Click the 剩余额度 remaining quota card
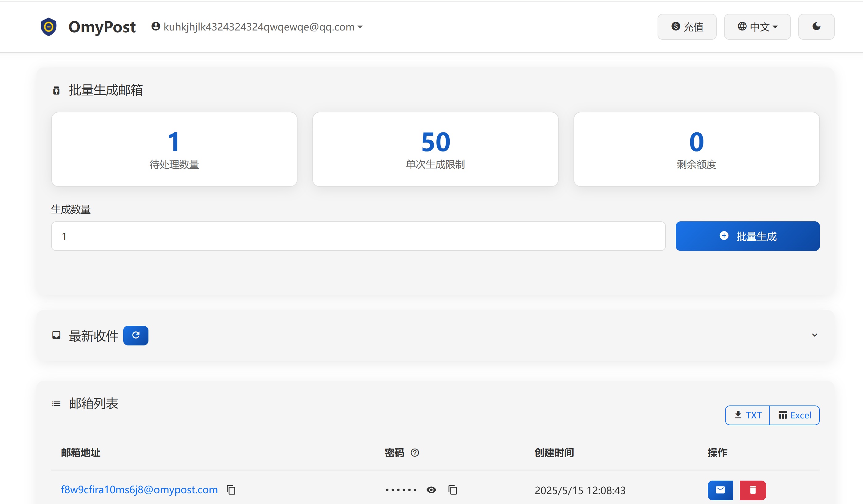The width and height of the screenshot is (863, 504). pos(696,149)
